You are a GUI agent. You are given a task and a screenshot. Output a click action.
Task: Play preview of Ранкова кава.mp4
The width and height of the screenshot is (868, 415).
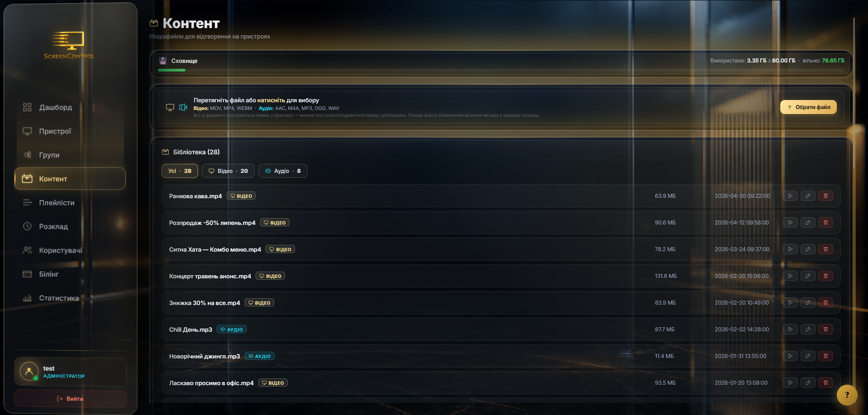(790, 196)
